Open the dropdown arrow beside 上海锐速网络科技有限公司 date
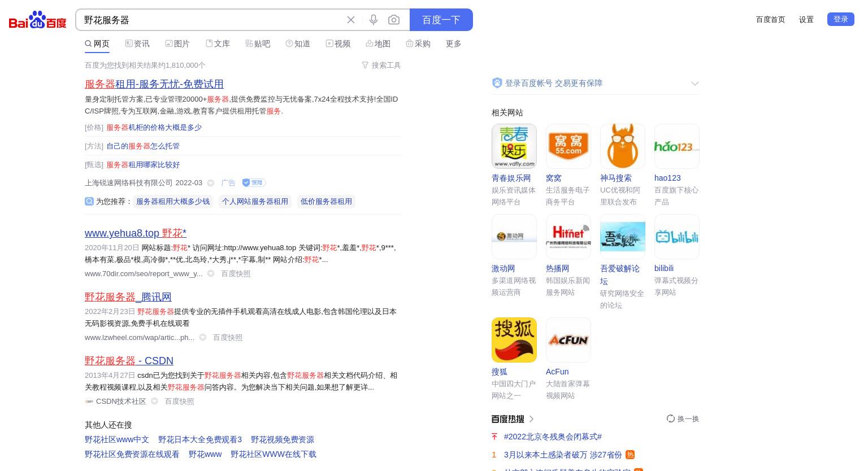Viewport: 868px width, 471px height. click(x=211, y=183)
